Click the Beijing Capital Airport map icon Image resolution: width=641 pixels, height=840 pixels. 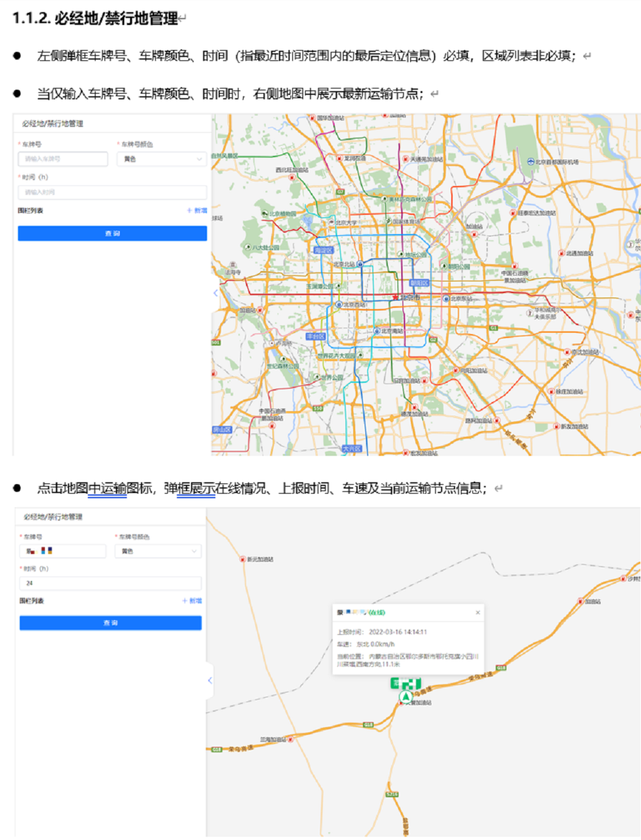pos(530,162)
